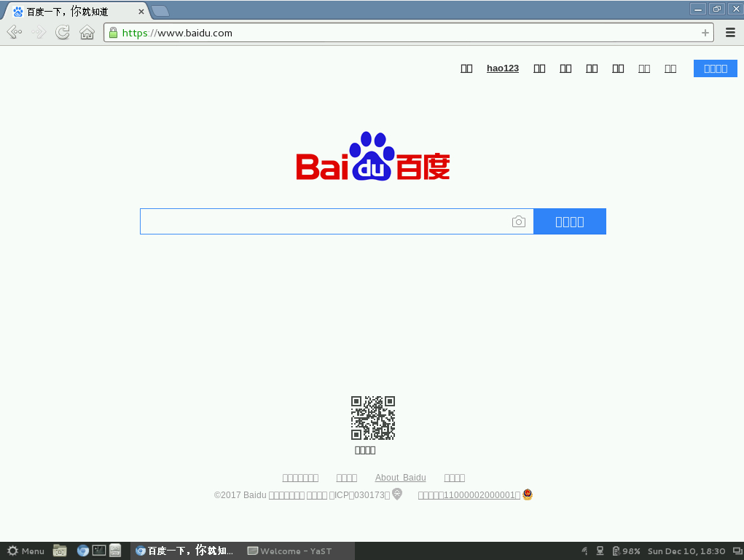Click the gray shield icon after ICP number
744x560 pixels.
click(x=397, y=494)
